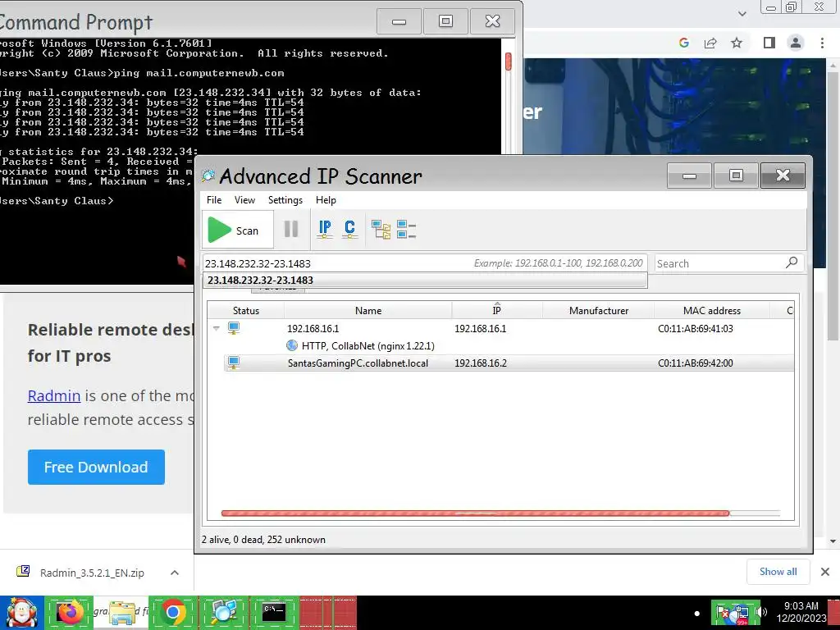Click the network tray icon

[x=742, y=613]
